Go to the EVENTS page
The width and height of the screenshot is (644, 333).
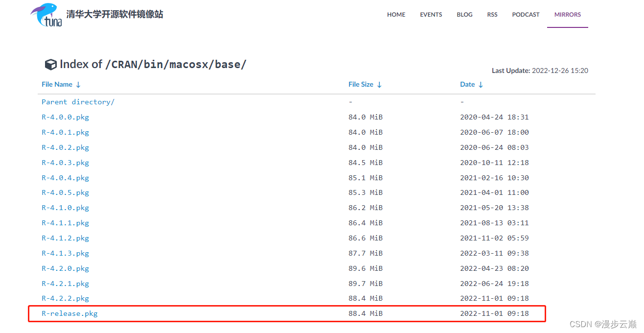(x=431, y=15)
